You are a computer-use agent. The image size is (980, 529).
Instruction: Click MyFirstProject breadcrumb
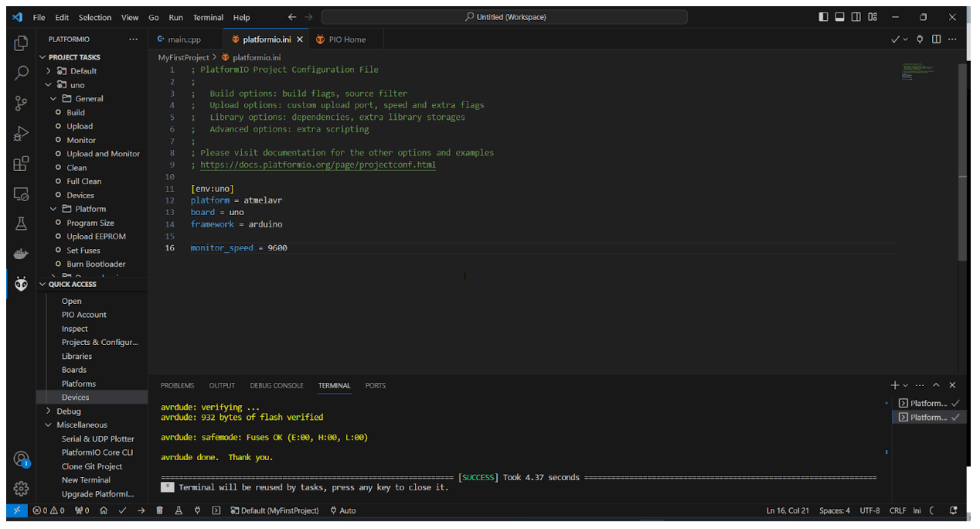tap(184, 57)
